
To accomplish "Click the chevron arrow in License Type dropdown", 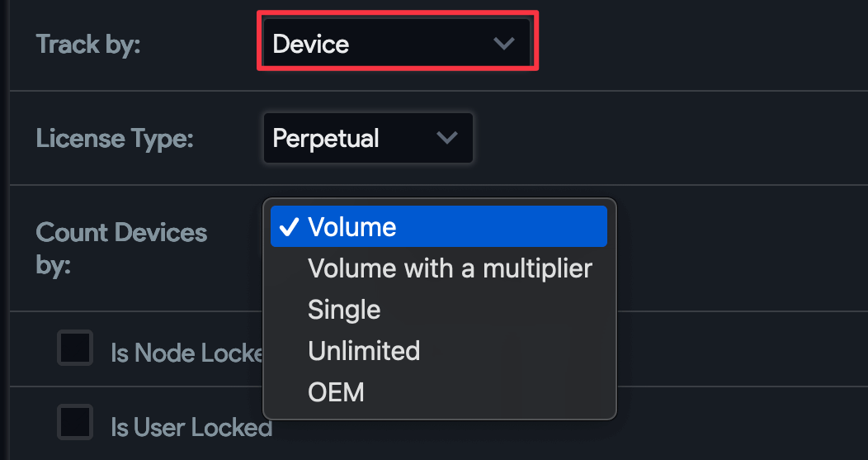I will click(446, 137).
